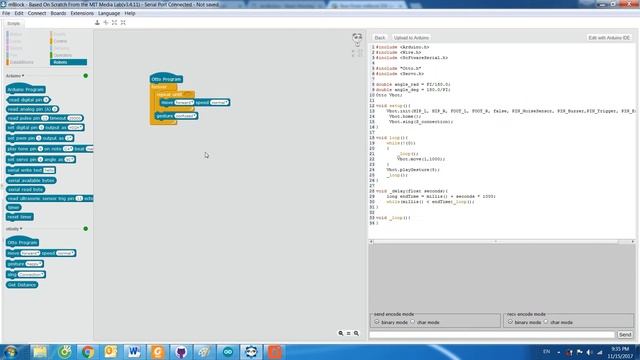
Task: Open the File menu
Action: click(x=6, y=13)
